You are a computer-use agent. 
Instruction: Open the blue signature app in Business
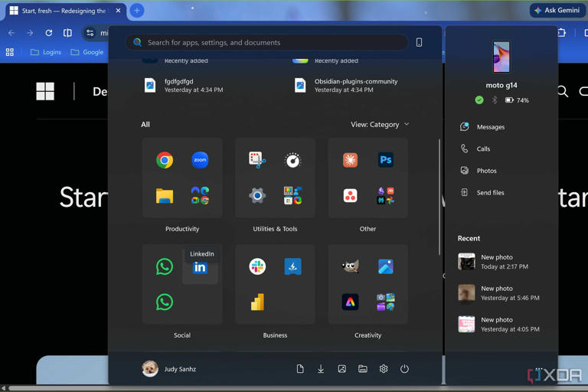[x=293, y=266]
